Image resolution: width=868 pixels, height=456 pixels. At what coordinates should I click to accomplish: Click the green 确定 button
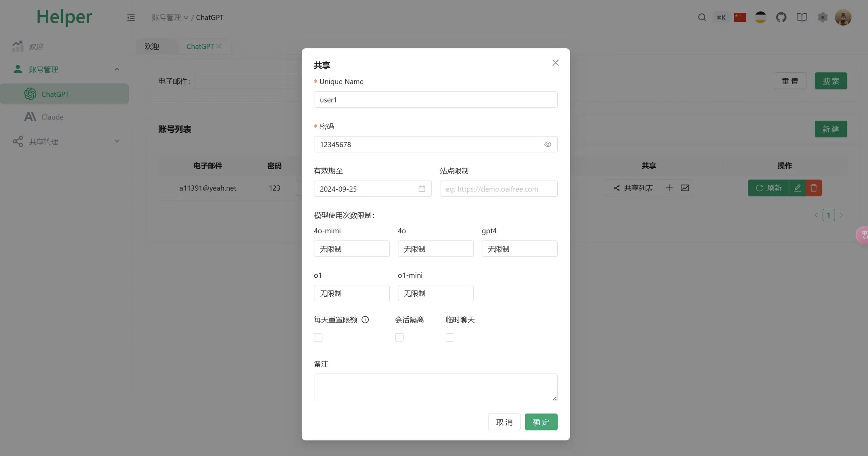tap(541, 422)
